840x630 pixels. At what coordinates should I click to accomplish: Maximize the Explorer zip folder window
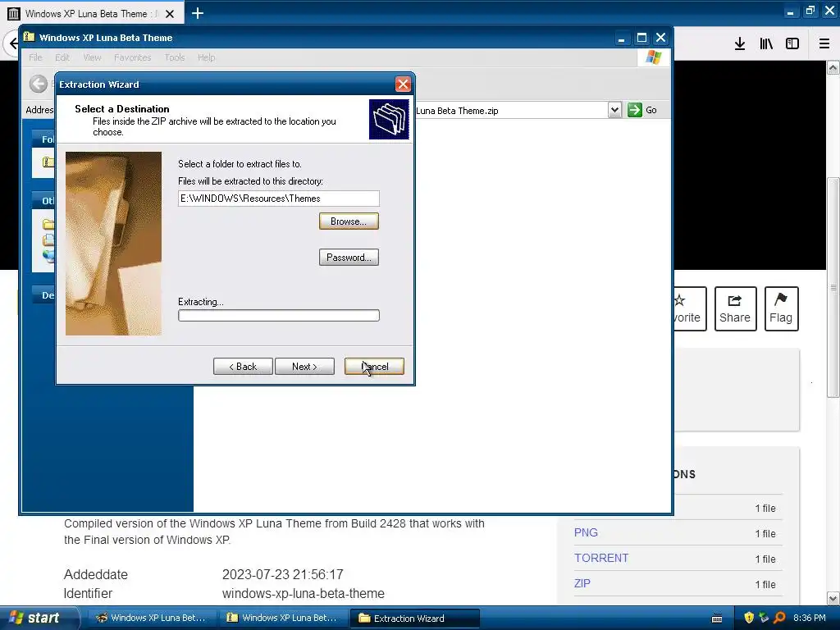tap(641, 38)
